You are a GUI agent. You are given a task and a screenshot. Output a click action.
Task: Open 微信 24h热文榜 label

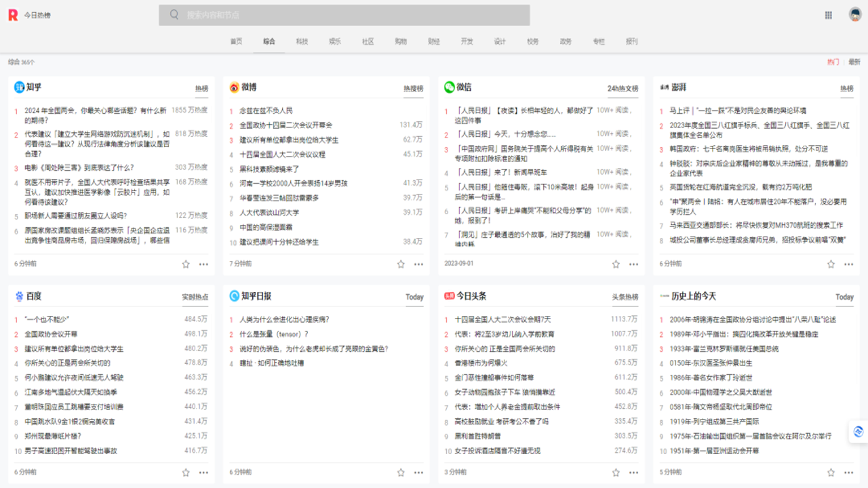coord(623,88)
